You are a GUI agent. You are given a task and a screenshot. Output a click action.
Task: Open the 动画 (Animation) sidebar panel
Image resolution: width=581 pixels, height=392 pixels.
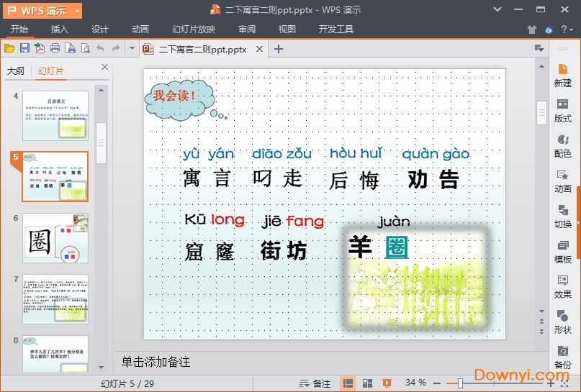[562, 180]
